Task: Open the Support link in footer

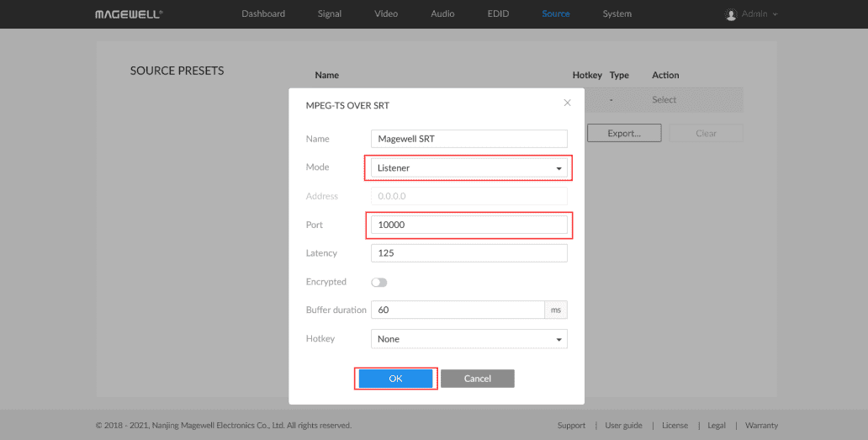Action: [x=571, y=426]
